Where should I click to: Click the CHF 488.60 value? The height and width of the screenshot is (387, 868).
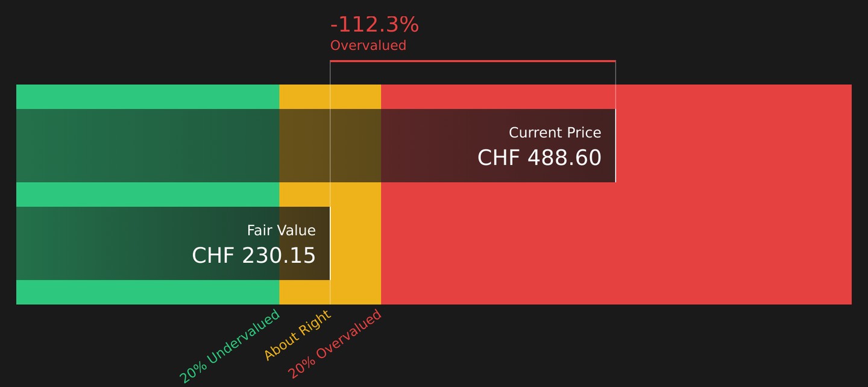[539, 158]
